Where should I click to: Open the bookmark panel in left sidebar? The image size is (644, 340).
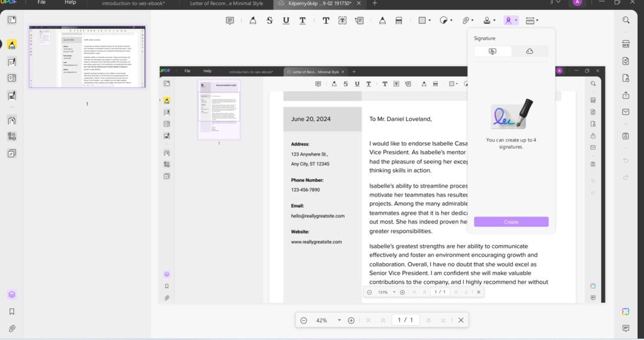[11, 312]
